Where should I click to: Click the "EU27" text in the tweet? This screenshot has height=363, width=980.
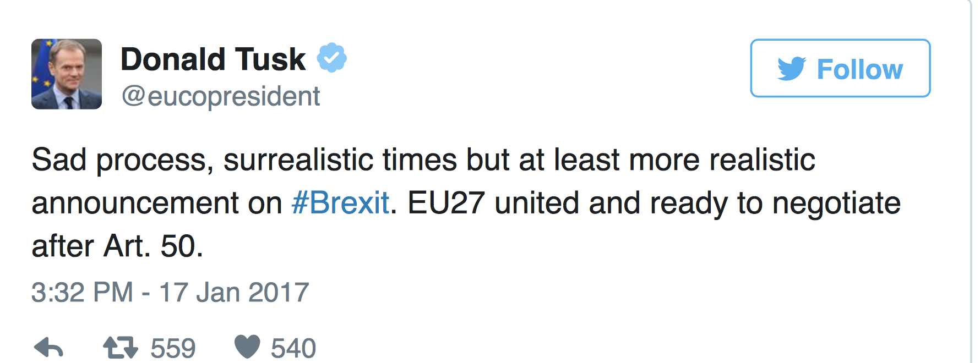click(x=446, y=202)
